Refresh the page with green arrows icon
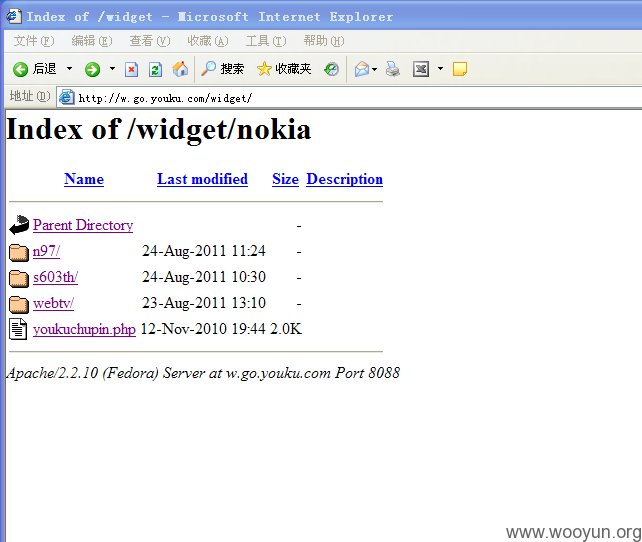 (155, 69)
